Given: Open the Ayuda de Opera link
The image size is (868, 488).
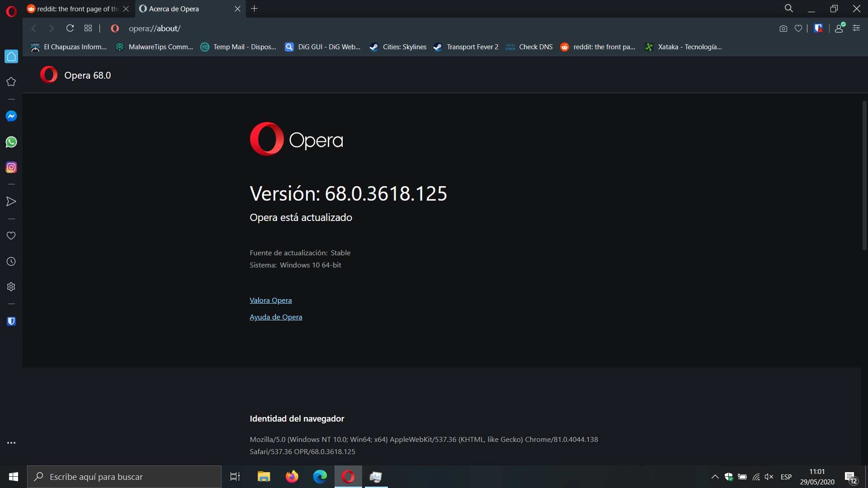Looking at the screenshot, I should 276,317.
